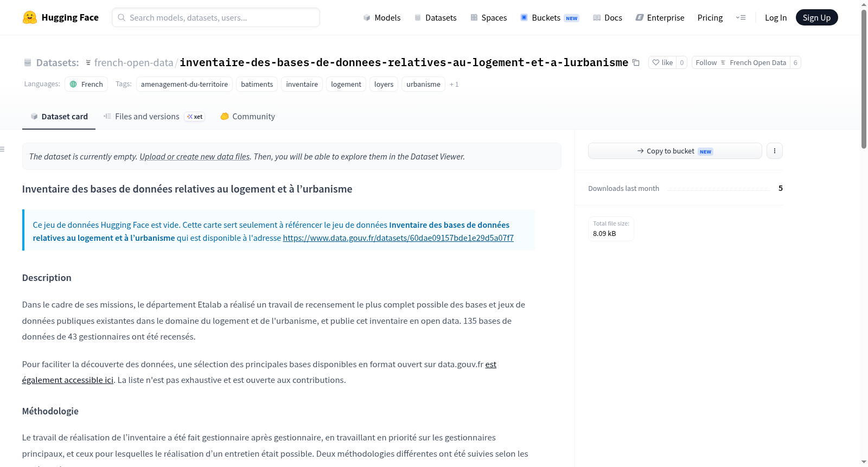Image resolution: width=868 pixels, height=467 pixels.
Task: Click the Copy to bucket button
Action: [675, 151]
